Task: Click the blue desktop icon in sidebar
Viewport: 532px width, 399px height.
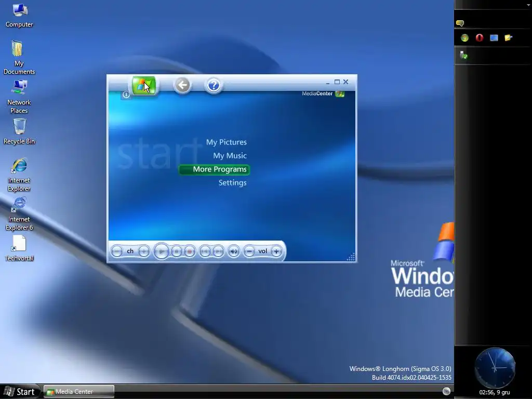Action: [494, 37]
